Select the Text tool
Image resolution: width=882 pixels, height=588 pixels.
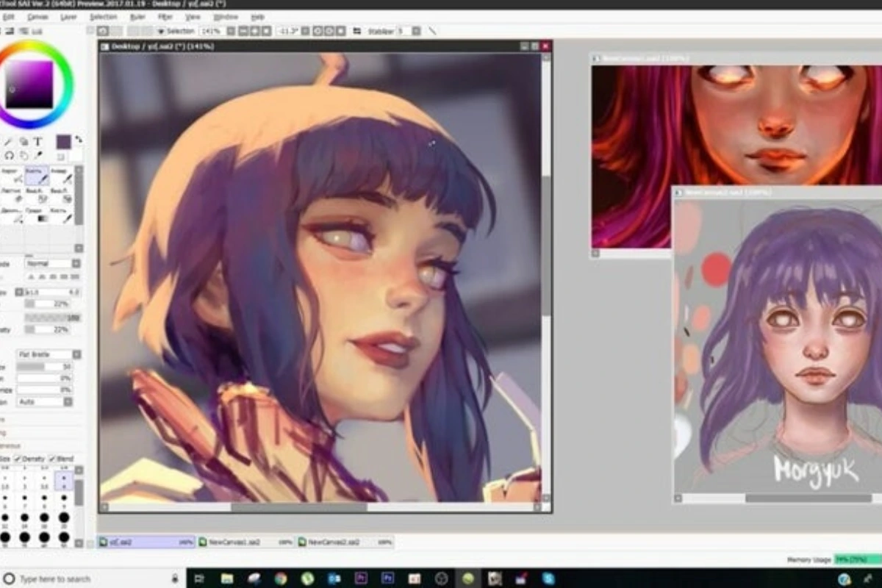click(x=38, y=141)
